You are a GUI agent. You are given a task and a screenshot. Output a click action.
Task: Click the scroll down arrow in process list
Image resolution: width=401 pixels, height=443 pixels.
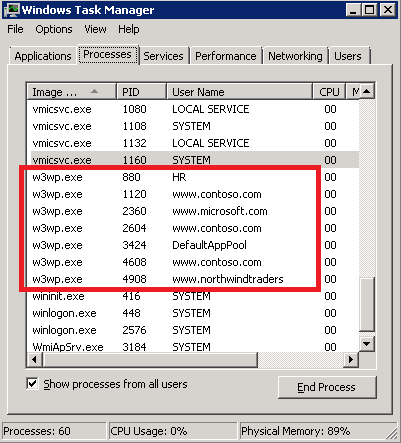(367, 344)
